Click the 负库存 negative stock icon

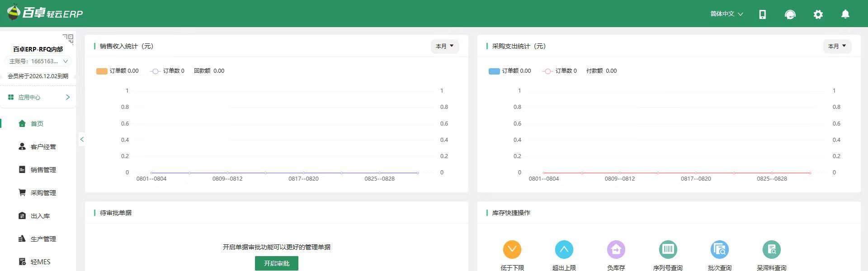(x=616, y=249)
